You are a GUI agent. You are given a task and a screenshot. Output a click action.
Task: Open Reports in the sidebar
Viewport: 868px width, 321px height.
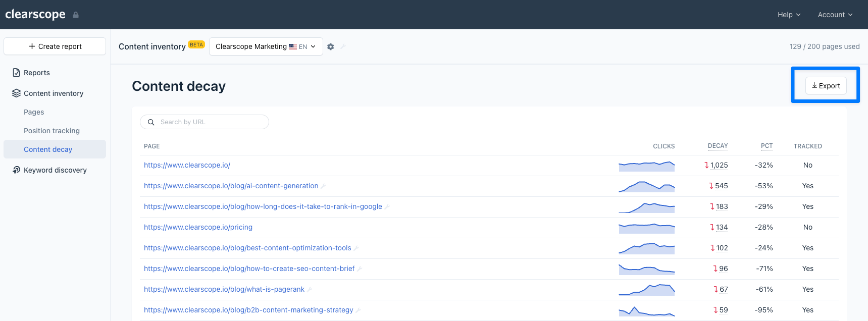click(37, 73)
